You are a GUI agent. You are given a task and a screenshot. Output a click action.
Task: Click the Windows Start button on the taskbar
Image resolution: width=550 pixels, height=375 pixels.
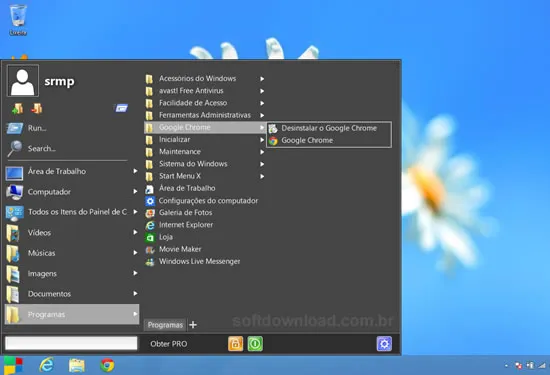click(13, 366)
